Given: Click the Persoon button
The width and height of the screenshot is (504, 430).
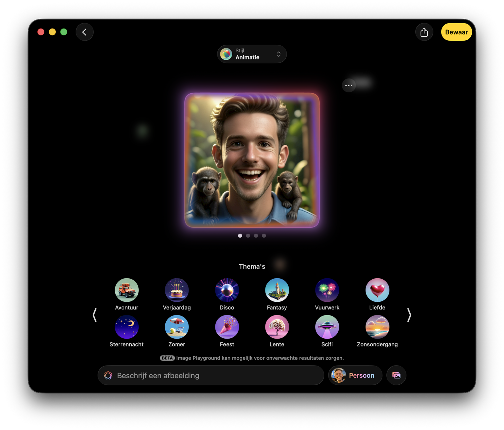Looking at the screenshot, I should [x=355, y=375].
